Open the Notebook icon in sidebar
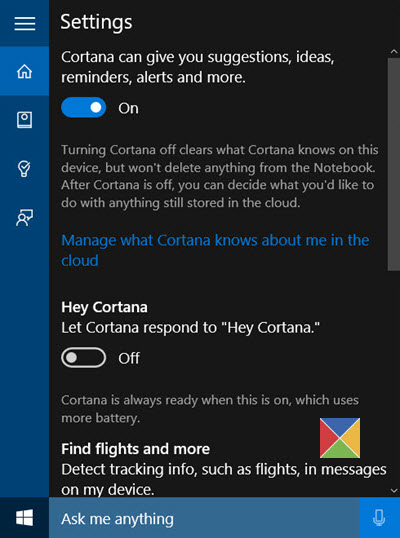 [24, 120]
